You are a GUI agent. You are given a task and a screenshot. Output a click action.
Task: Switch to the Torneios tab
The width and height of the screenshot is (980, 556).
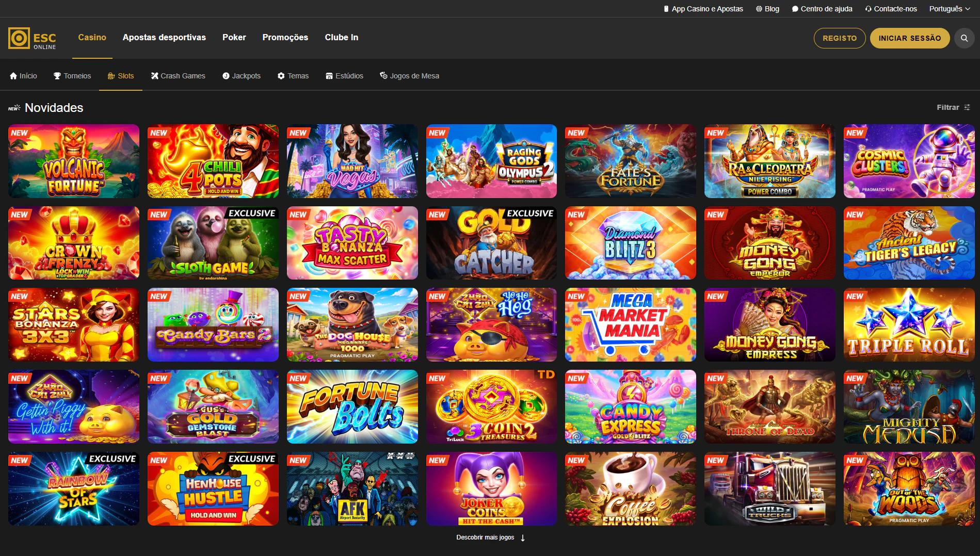pyautogui.click(x=72, y=76)
